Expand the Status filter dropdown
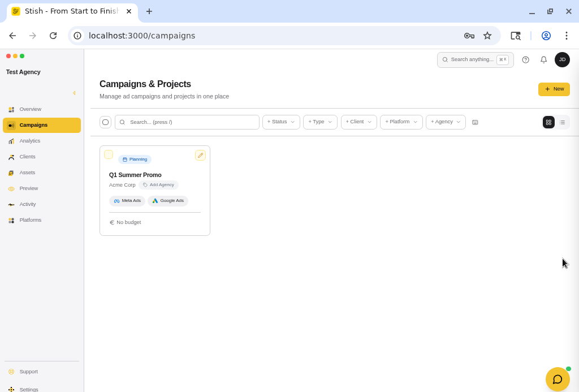 pos(281,122)
